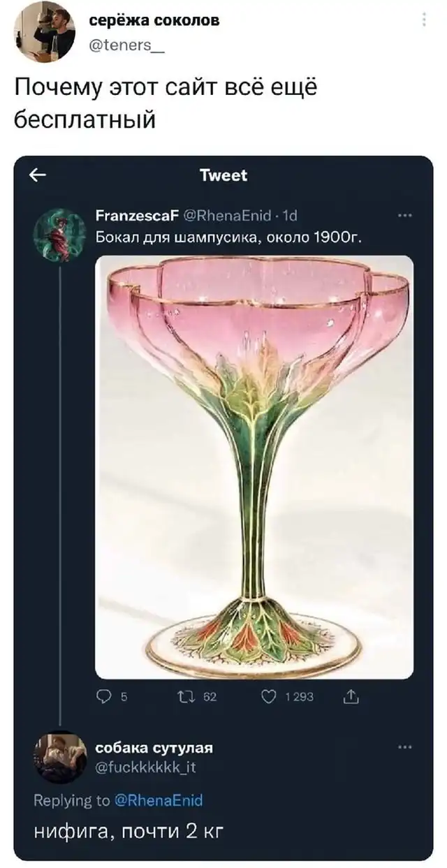This screenshot has height=868, width=447.
Task: Click the серёжа соколов display name
Action: [x=154, y=20]
